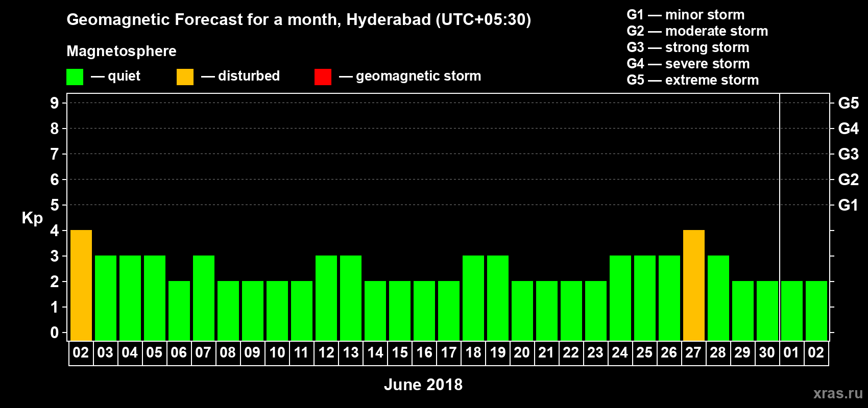
Task: Click the green bar above date 15
Action: coord(400,311)
